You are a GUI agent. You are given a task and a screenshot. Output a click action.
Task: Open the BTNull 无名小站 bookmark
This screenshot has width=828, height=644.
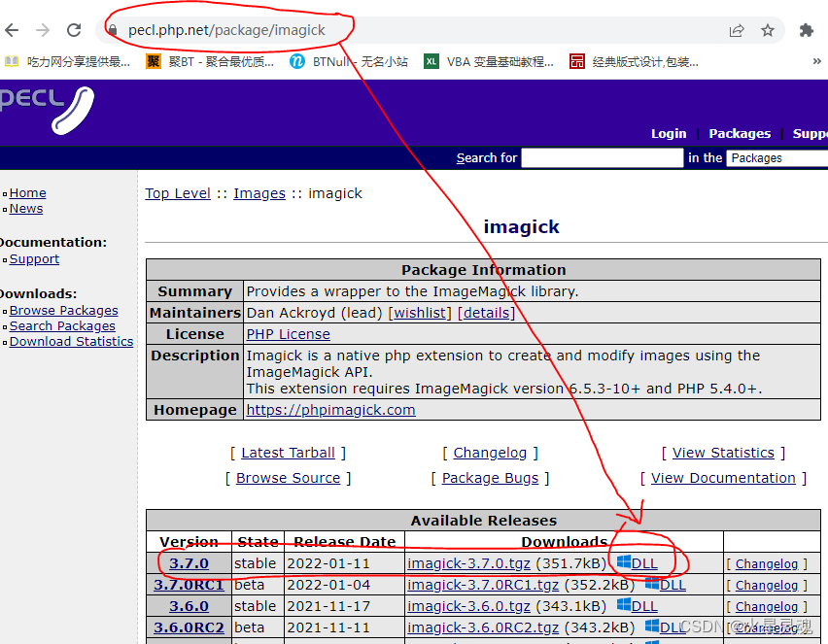pos(349,62)
